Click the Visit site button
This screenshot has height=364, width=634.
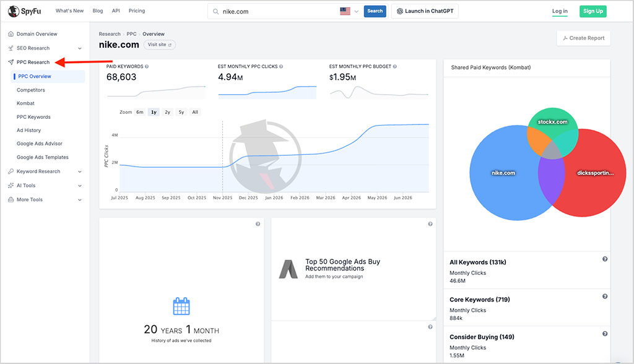tap(159, 45)
